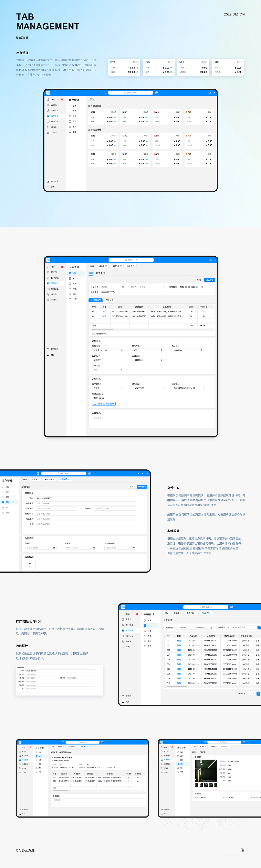Click the 销售单号 input field

point(113,292)
